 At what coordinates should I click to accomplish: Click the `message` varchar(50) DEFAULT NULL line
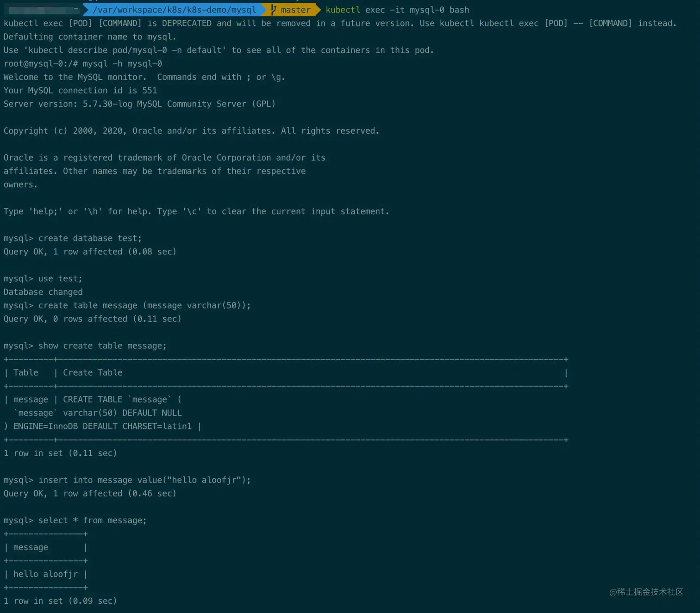(x=97, y=412)
